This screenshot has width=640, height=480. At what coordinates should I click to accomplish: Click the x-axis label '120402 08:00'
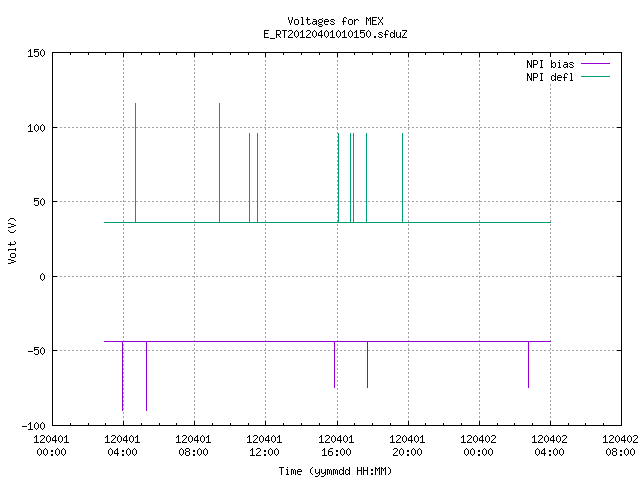(620, 446)
